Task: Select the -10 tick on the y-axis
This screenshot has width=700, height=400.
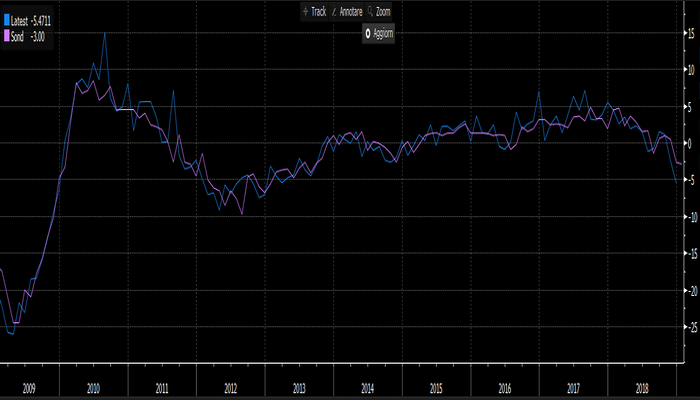Action: coord(689,217)
